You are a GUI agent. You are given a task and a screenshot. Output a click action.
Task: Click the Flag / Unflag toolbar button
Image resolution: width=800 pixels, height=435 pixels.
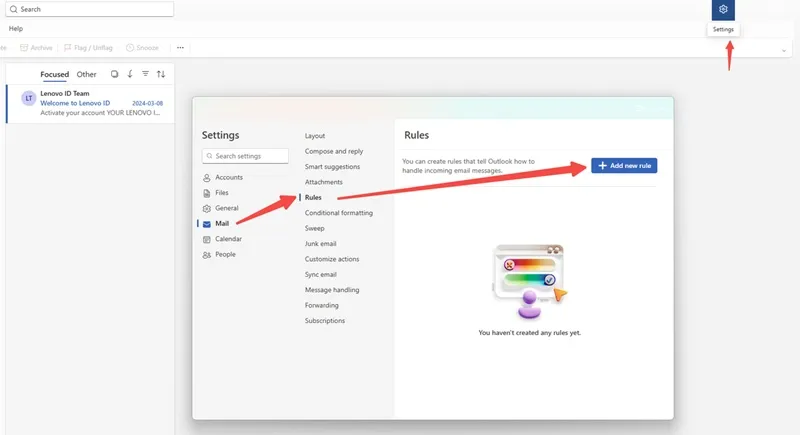(x=88, y=48)
